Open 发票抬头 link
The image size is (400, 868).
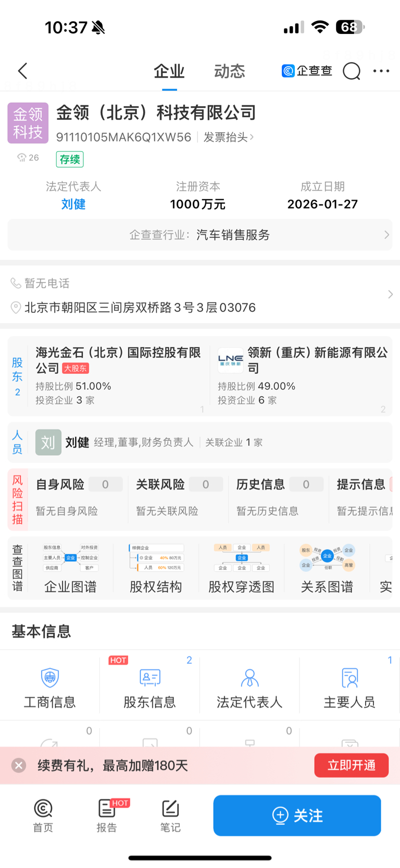[x=228, y=137]
